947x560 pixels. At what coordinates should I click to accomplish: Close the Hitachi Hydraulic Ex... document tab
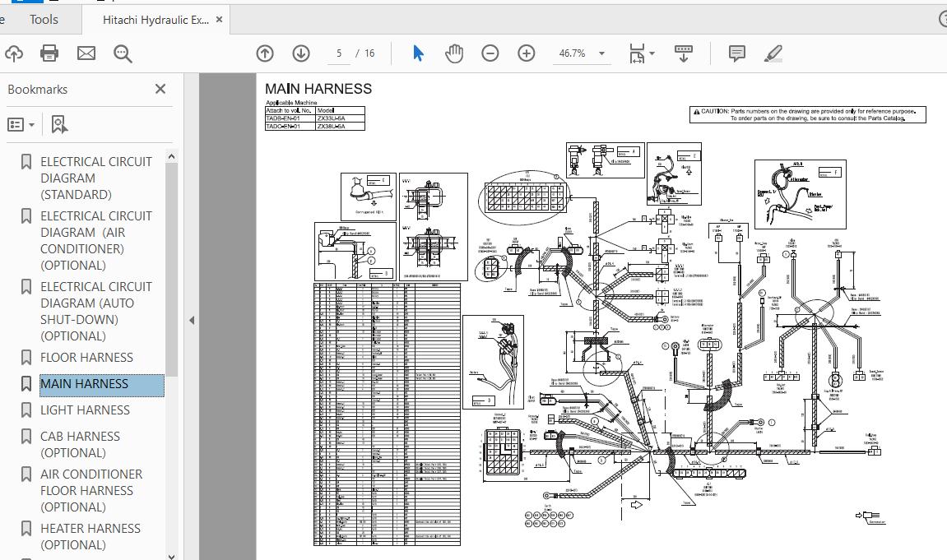coord(219,20)
